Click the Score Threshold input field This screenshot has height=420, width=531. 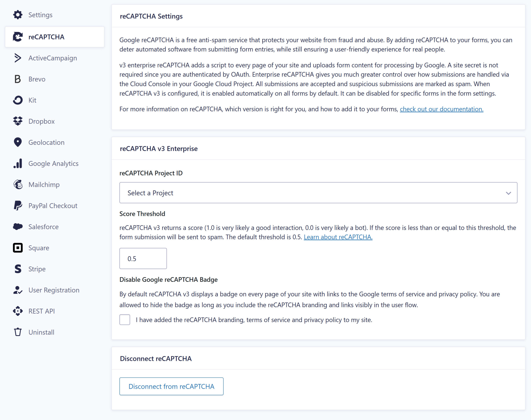pyautogui.click(x=143, y=258)
